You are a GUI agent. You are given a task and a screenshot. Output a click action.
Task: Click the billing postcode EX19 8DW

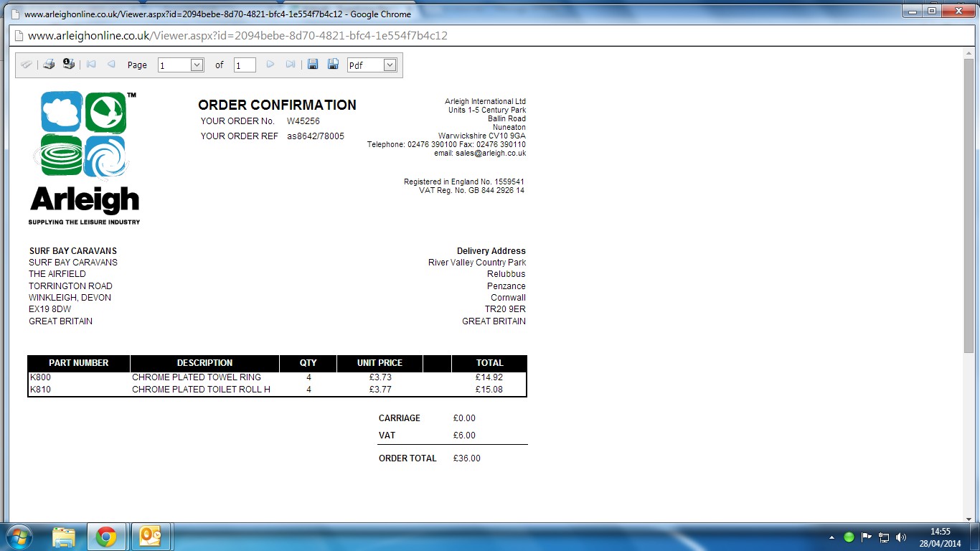50,309
